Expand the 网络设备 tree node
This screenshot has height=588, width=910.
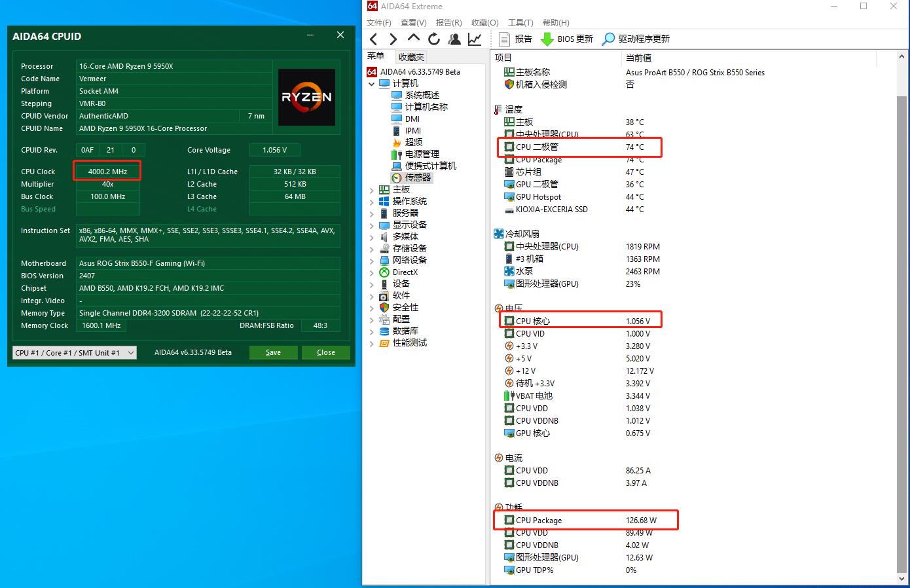[x=372, y=261]
